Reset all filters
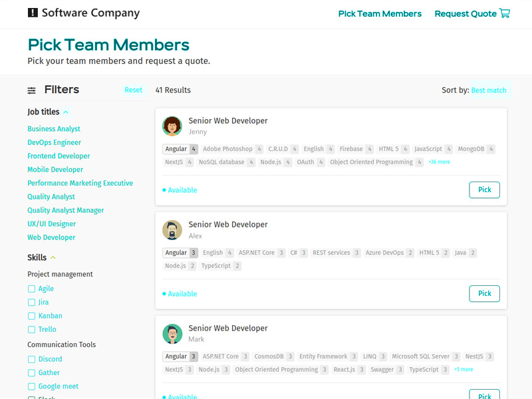 click(x=133, y=90)
